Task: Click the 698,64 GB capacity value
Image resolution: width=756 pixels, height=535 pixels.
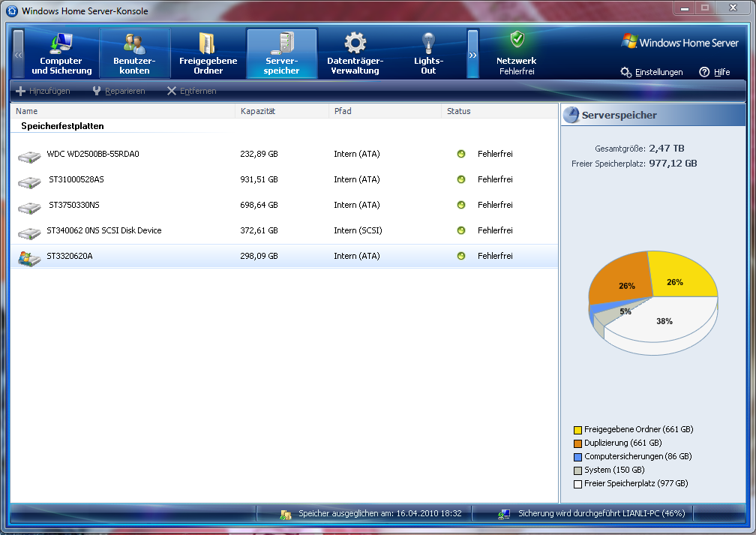Action: tap(259, 205)
